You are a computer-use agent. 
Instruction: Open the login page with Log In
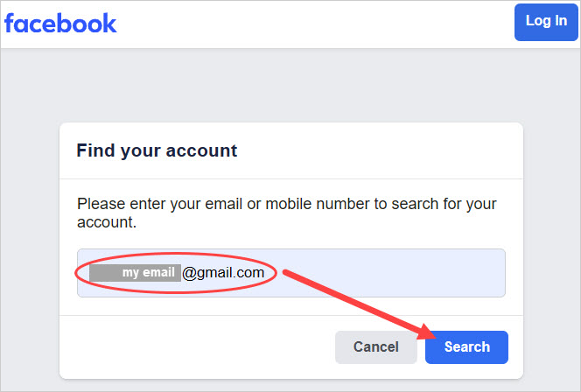point(546,21)
